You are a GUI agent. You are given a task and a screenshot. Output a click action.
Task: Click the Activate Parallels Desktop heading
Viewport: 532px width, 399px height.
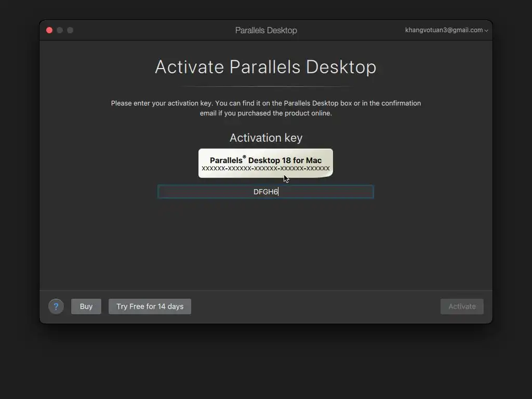265,67
